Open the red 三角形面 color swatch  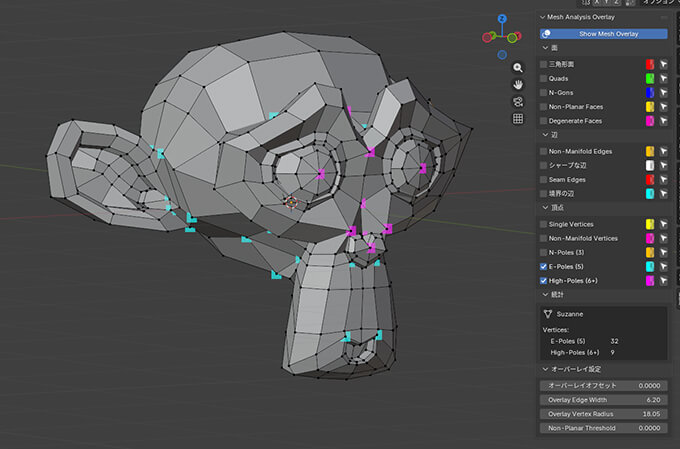click(648, 65)
